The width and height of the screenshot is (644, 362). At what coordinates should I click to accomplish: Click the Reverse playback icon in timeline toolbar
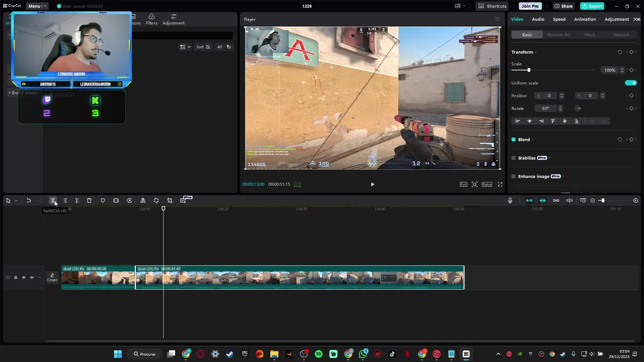point(129,201)
